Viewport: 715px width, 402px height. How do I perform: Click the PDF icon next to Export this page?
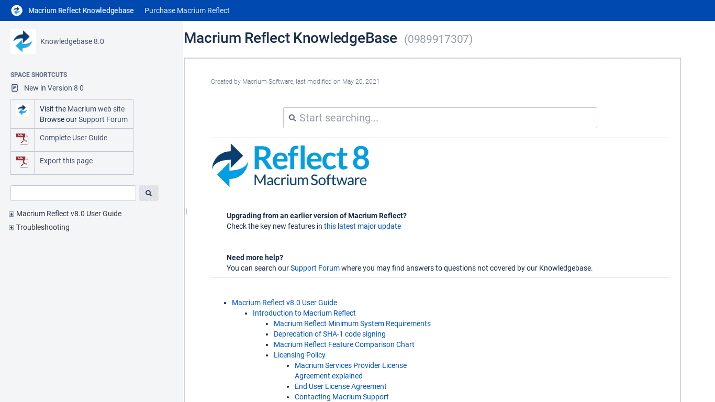[22, 162]
